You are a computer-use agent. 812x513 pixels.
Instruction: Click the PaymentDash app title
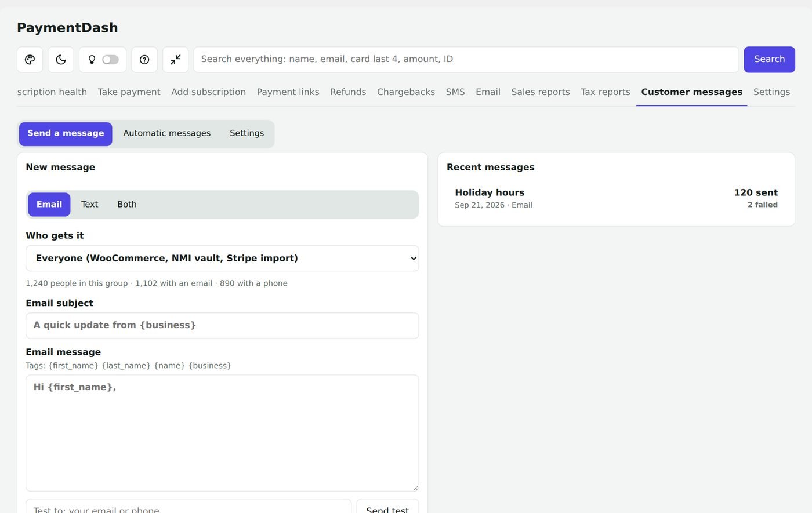(x=67, y=28)
